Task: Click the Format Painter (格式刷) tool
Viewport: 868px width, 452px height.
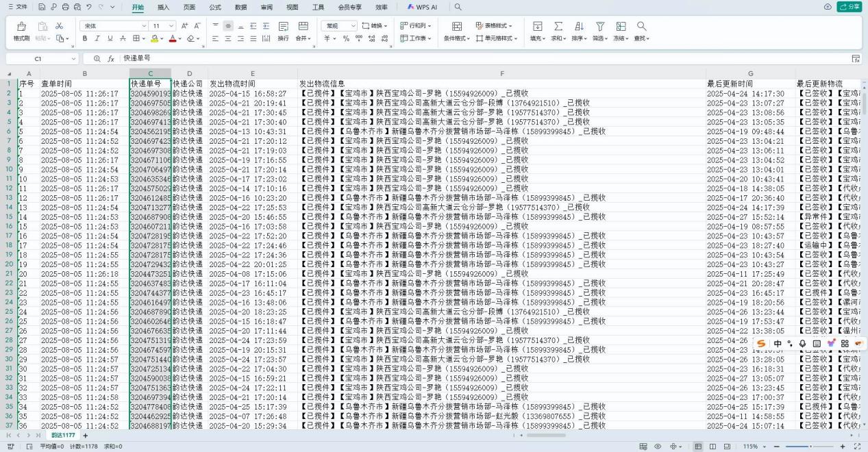Action: (21, 31)
